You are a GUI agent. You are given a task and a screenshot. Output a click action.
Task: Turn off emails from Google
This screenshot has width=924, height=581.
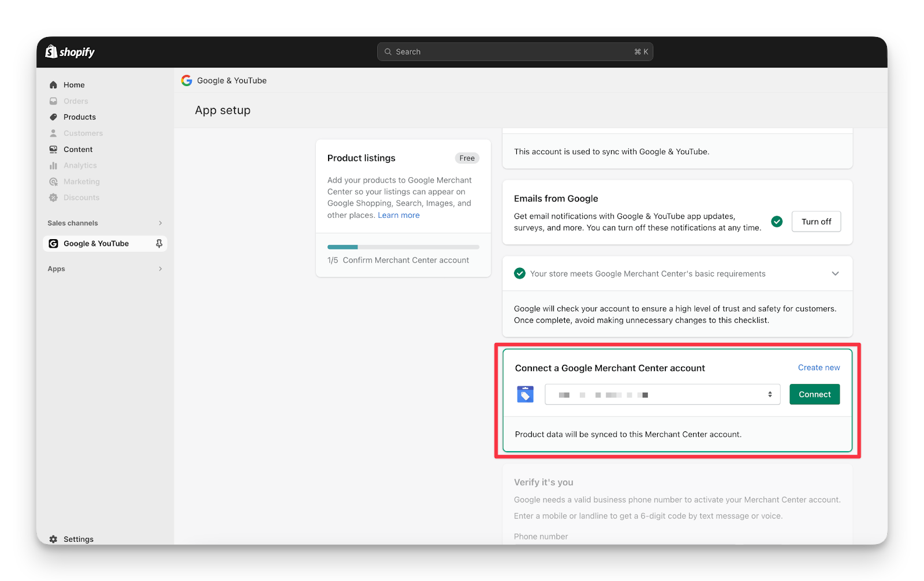815,222
